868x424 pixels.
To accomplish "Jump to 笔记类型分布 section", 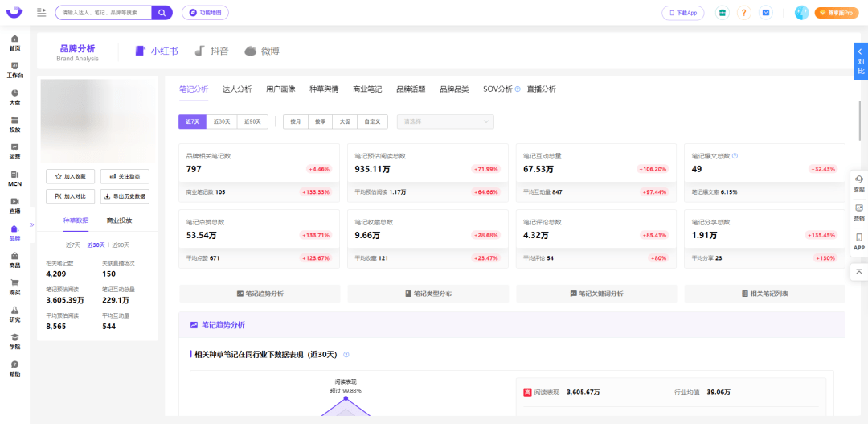I will click(x=428, y=294).
